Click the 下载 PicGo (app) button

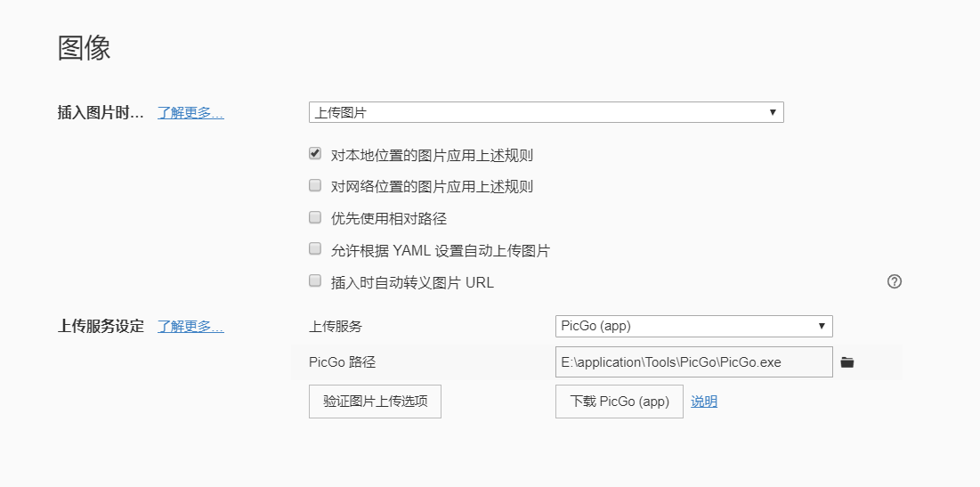coord(619,402)
